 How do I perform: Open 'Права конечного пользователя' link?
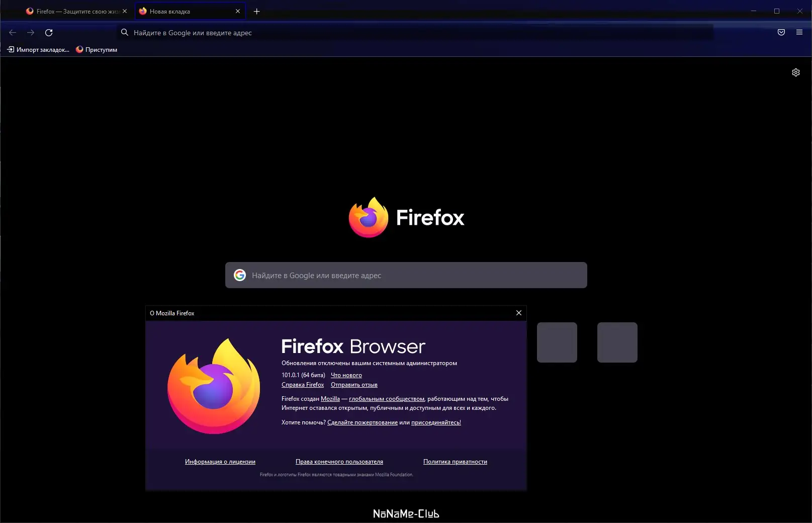coord(339,462)
